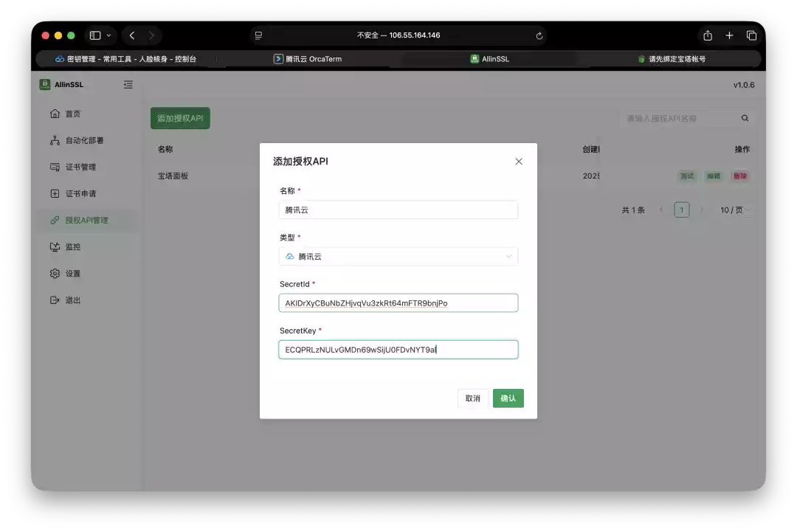Click the 编辑 edit action for 宝塔面板
This screenshot has height=532, width=797.
point(713,176)
